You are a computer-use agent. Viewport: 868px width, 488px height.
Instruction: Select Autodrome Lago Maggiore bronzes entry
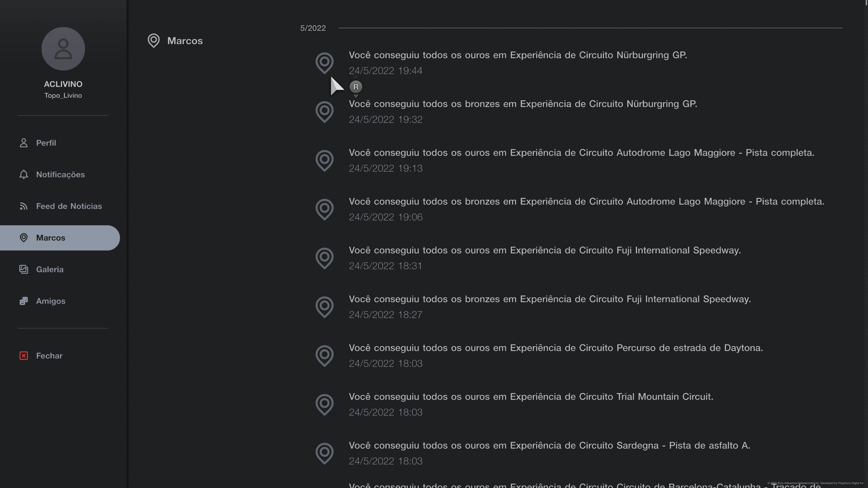point(587,201)
